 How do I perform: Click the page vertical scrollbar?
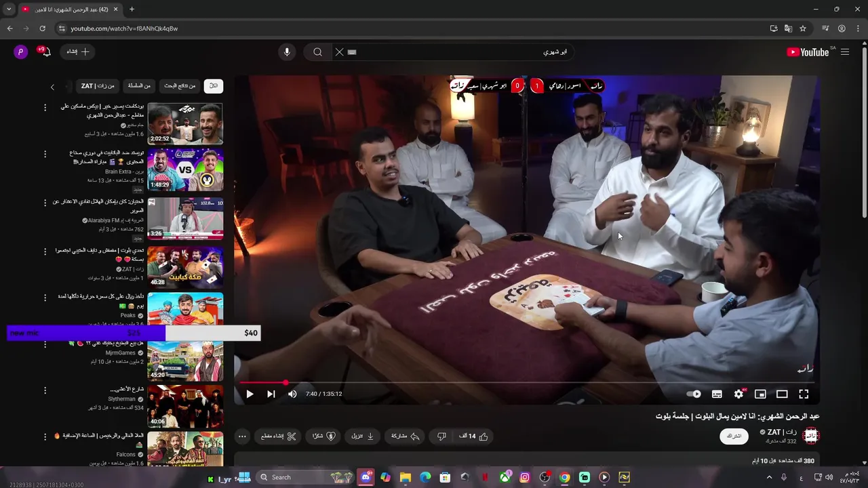[864, 132]
